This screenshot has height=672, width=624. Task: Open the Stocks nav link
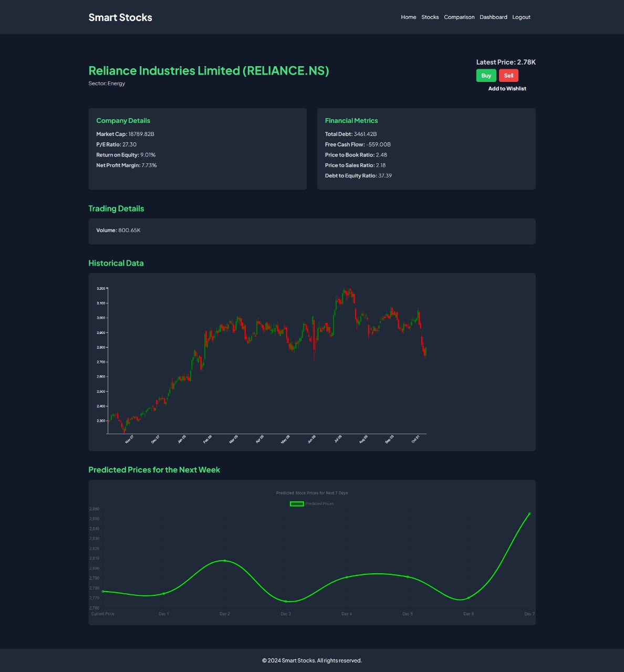click(x=430, y=17)
